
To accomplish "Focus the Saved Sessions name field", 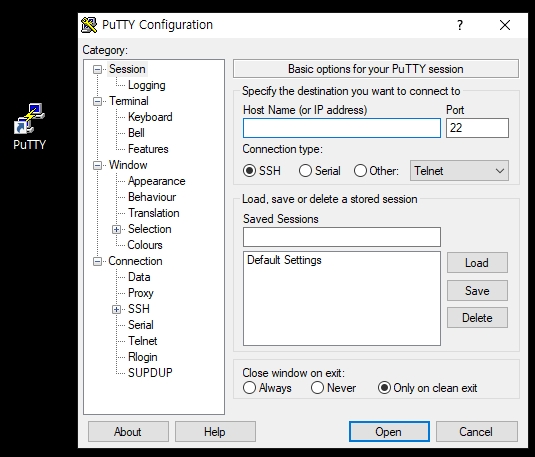I will tap(342, 237).
